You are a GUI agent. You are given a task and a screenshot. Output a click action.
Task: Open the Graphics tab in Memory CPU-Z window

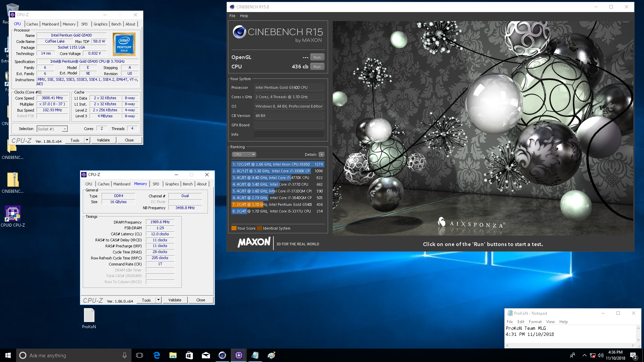pos(172,184)
